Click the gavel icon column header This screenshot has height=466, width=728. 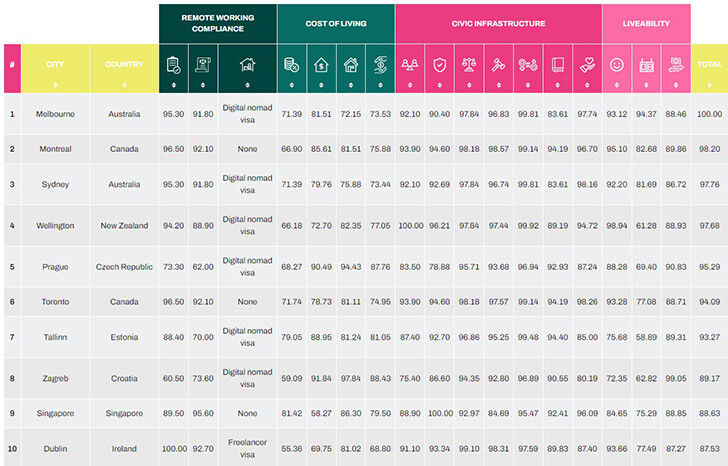pos(498,66)
